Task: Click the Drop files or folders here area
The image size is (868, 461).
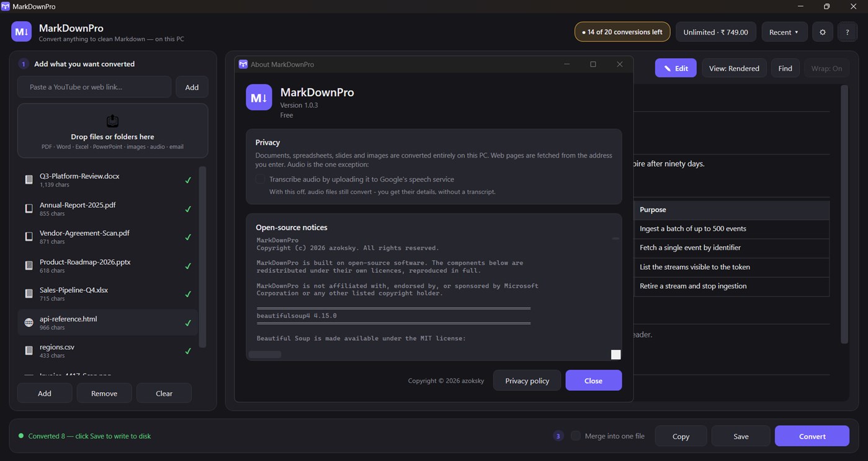Action: (112, 130)
